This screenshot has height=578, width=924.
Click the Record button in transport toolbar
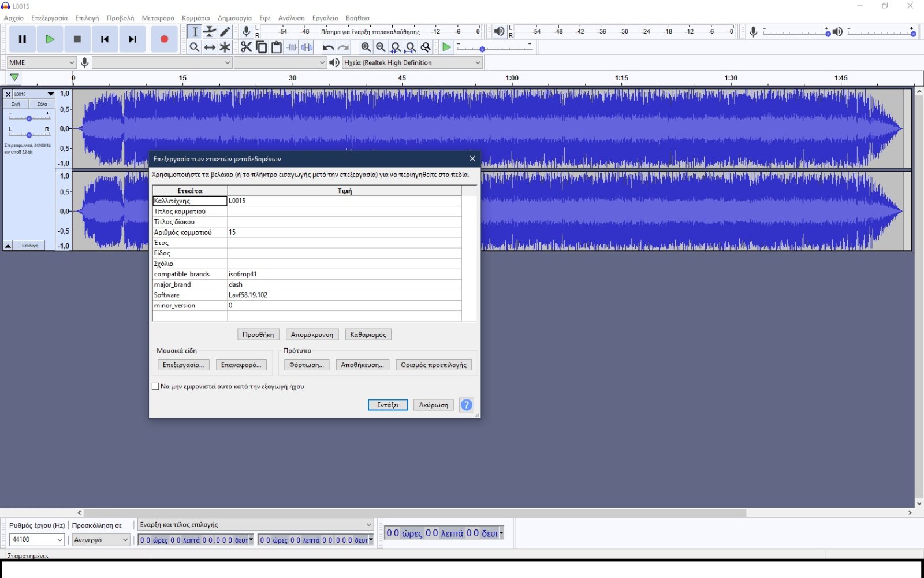coord(164,39)
